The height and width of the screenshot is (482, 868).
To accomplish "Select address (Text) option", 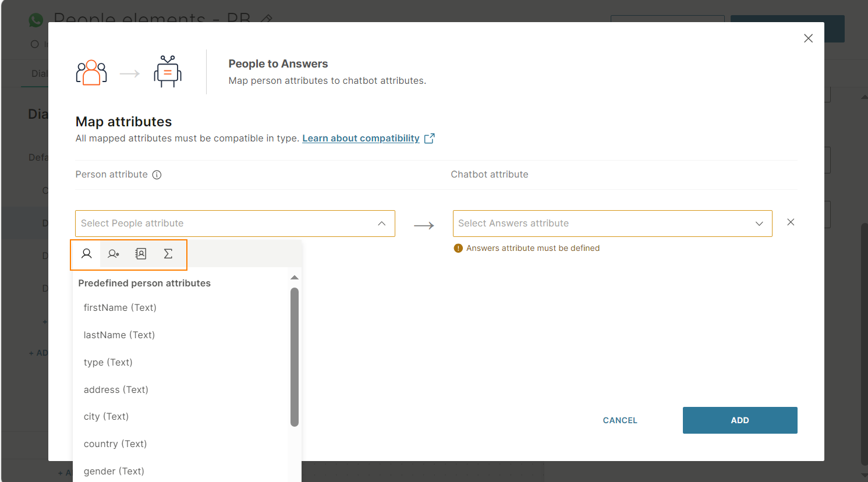I will (116, 389).
